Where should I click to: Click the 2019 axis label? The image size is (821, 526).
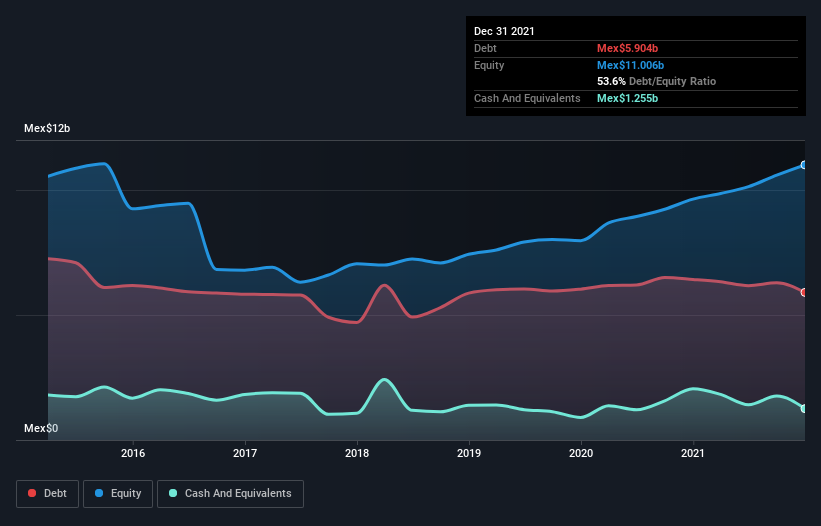tap(469, 453)
